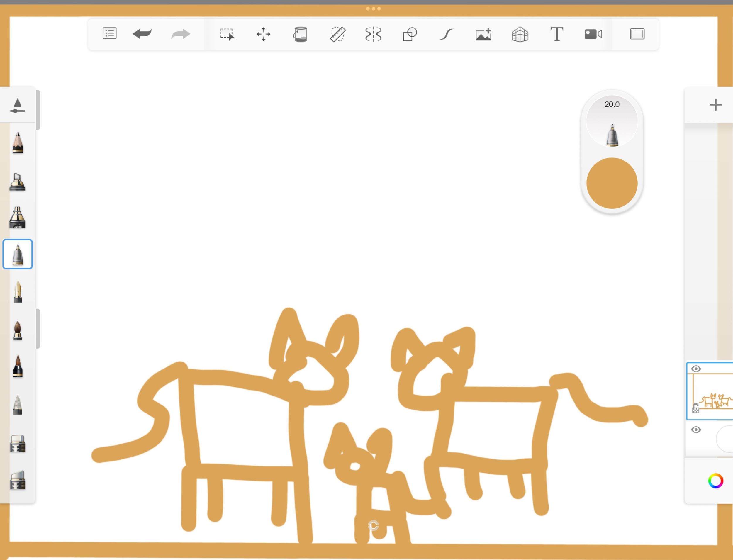Toggle the layer transparency lock icon
Image resolution: width=733 pixels, height=560 pixels.
696,408
